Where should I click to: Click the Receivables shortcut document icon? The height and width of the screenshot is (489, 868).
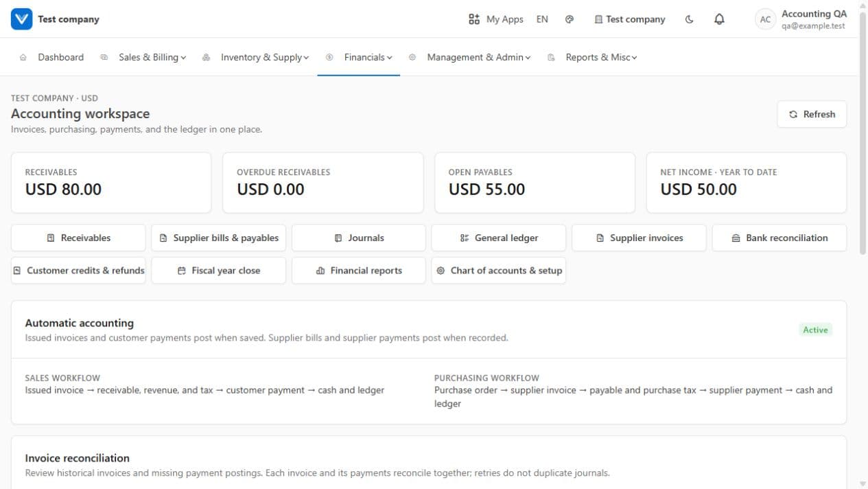[51, 238]
